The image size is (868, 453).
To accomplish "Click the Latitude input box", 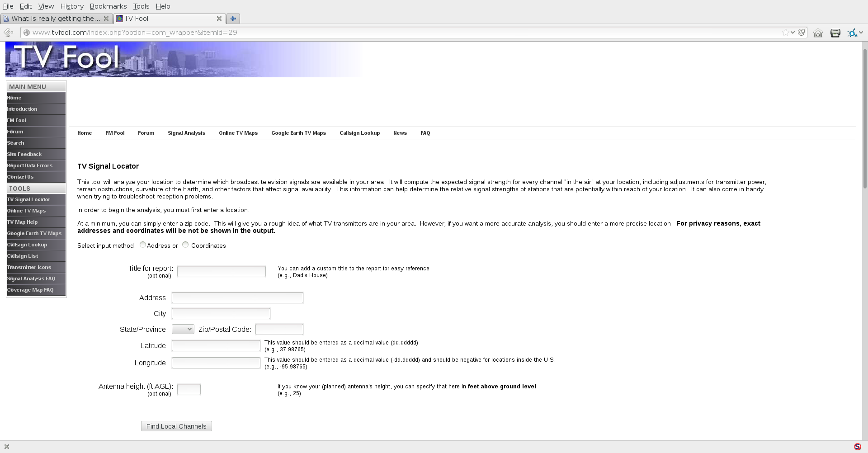I will [216, 345].
